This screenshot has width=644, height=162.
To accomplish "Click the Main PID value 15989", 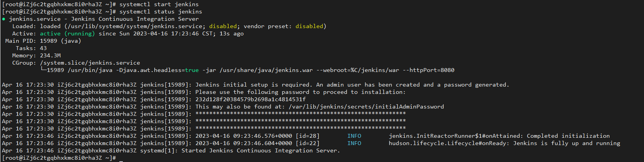I will (48, 41).
